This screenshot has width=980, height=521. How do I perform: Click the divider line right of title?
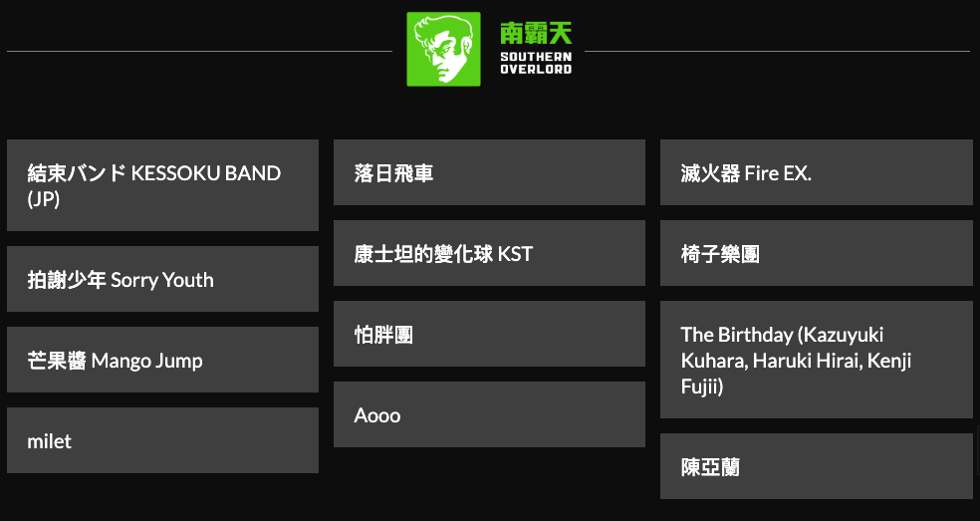click(777, 51)
